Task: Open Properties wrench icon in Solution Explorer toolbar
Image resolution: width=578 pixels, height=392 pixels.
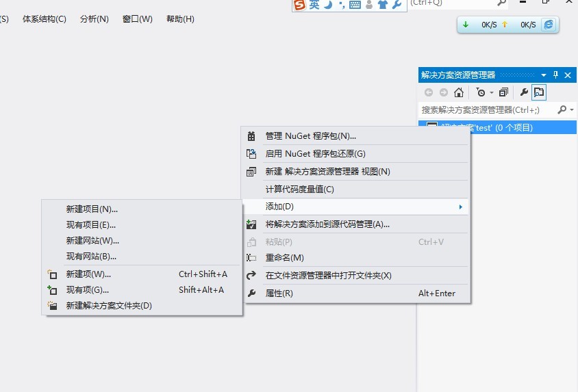Action: point(524,92)
